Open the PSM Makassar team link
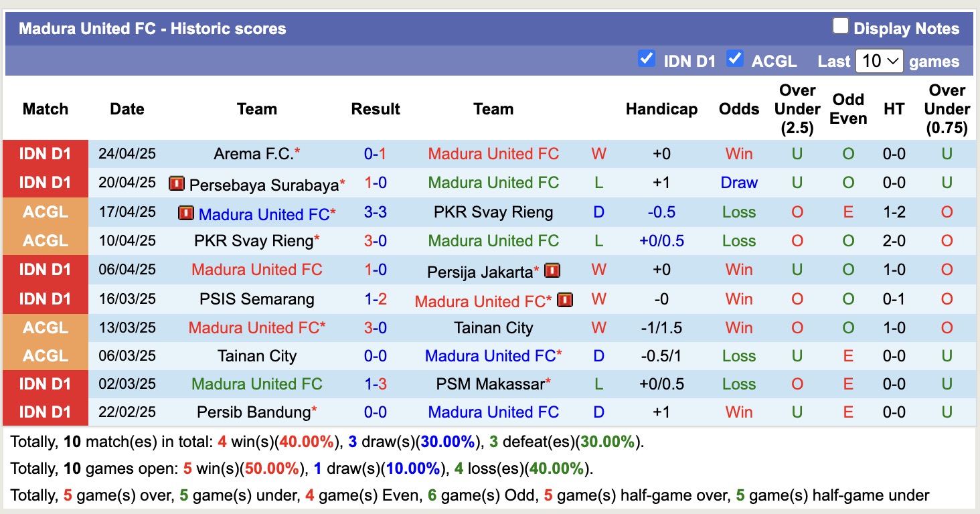The width and height of the screenshot is (980, 514). [490, 383]
